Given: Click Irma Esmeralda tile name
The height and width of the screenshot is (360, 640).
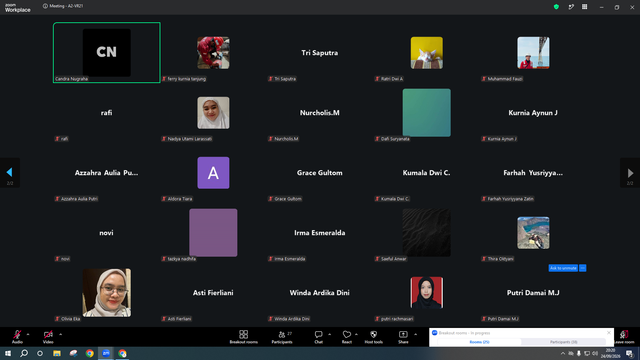Looking at the screenshot, I should click(x=320, y=233).
